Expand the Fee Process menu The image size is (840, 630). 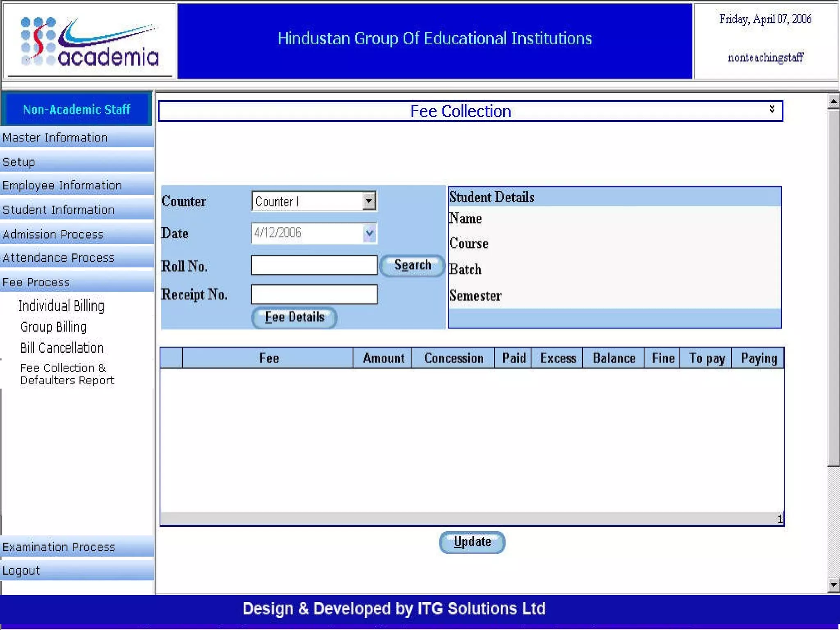(x=36, y=283)
